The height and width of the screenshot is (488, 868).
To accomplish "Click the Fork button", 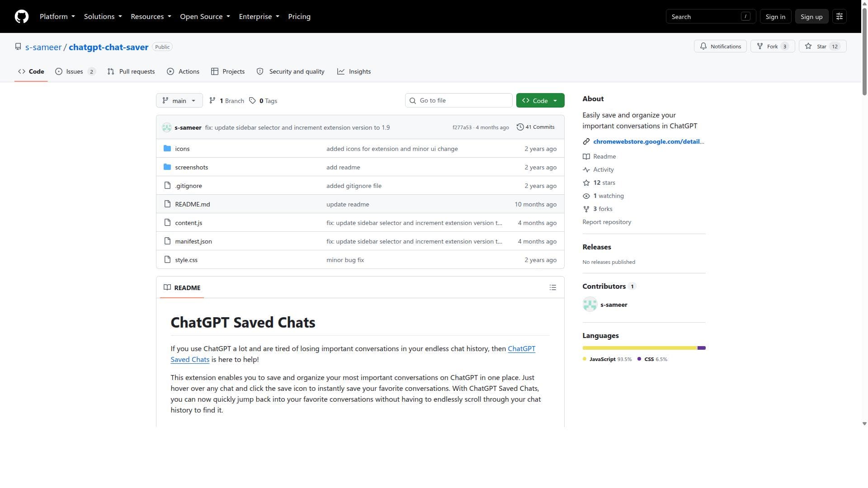I will click(x=773, y=47).
